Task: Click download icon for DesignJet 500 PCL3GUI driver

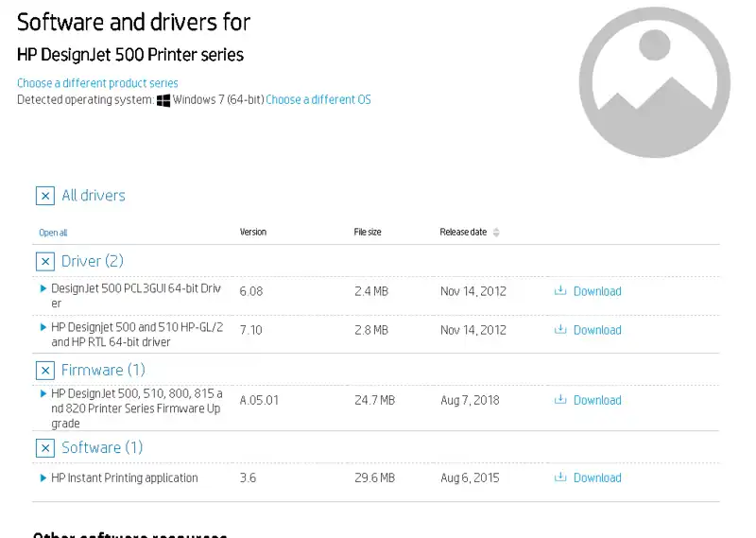Action: [560, 291]
